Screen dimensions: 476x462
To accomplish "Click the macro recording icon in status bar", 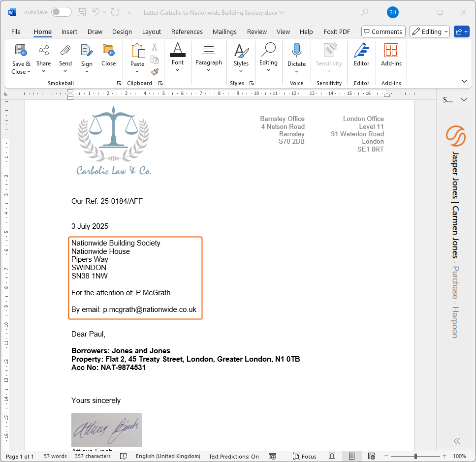I will pyautogui.click(x=272, y=456).
